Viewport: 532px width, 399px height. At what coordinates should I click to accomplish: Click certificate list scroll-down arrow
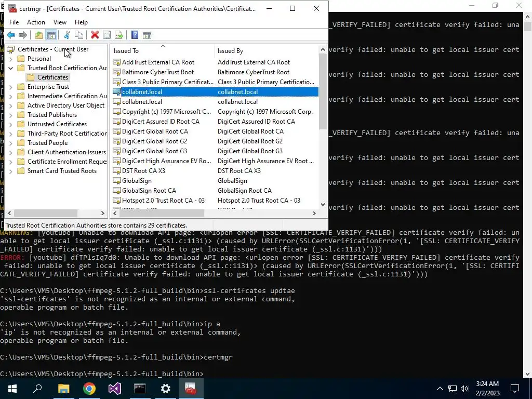point(323,205)
